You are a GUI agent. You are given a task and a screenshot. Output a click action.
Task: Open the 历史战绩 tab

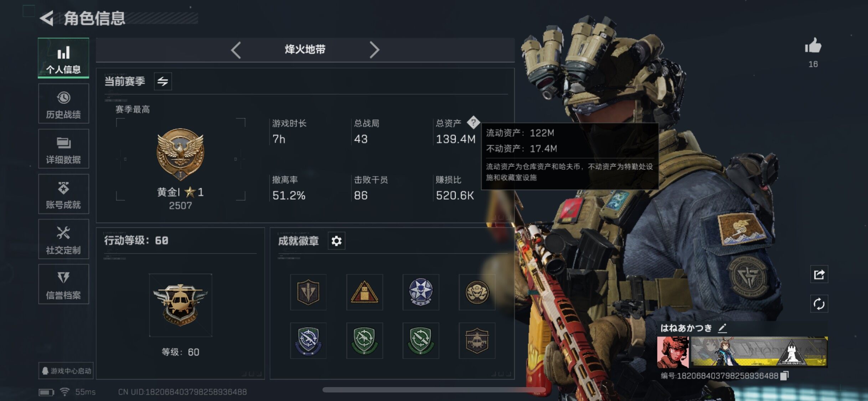[x=63, y=104]
